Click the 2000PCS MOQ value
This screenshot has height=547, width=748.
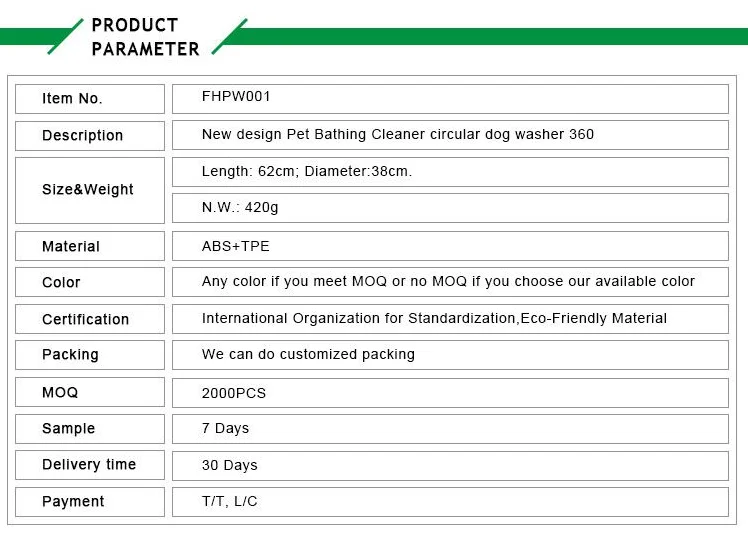pyautogui.click(x=234, y=393)
